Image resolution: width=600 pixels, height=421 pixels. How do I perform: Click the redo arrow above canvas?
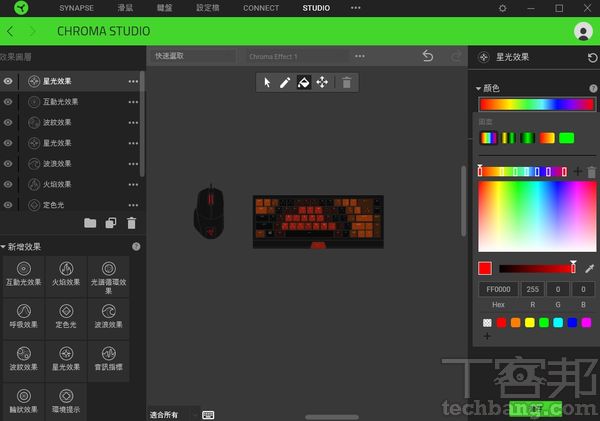pyautogui.click(x=456, y=57)
